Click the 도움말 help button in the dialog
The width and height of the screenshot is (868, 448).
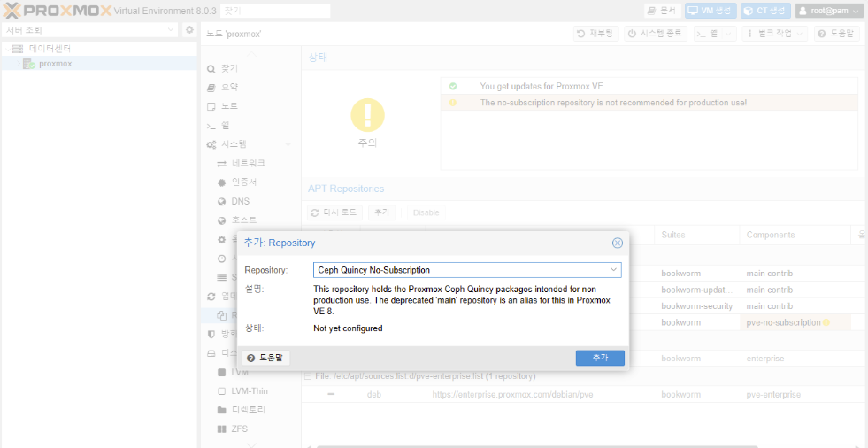pos(266,358)
